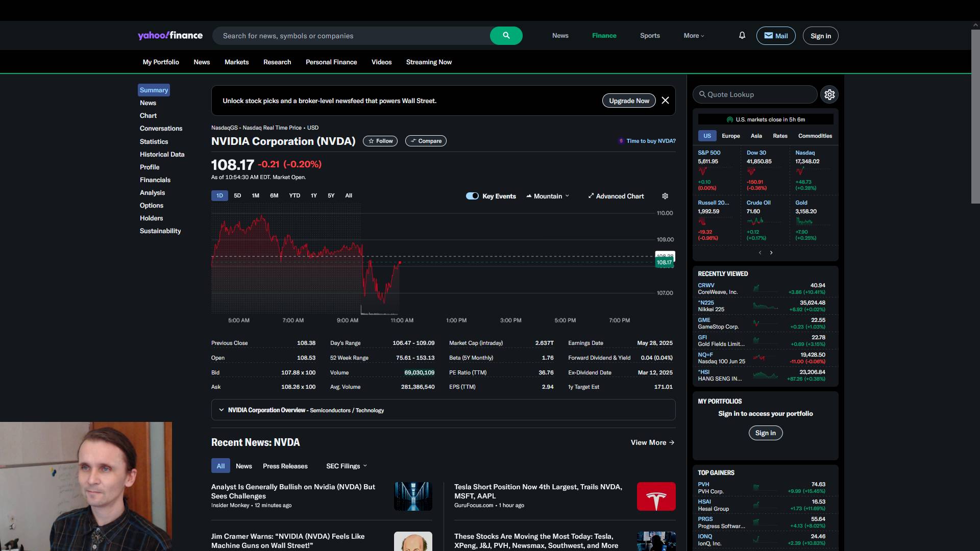Open the notifications bell icon
The height and width of the screenshot is (551, 980).
coord(742,35)
